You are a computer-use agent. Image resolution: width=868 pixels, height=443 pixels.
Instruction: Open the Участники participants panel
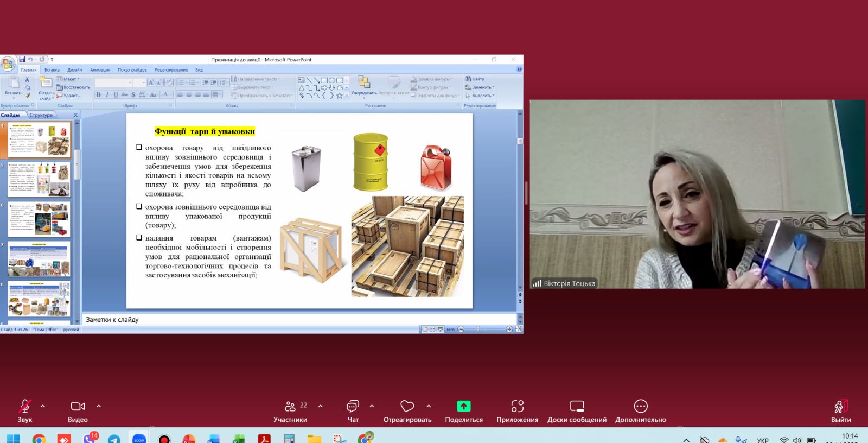pyautogui.click(x=290, y=407)
